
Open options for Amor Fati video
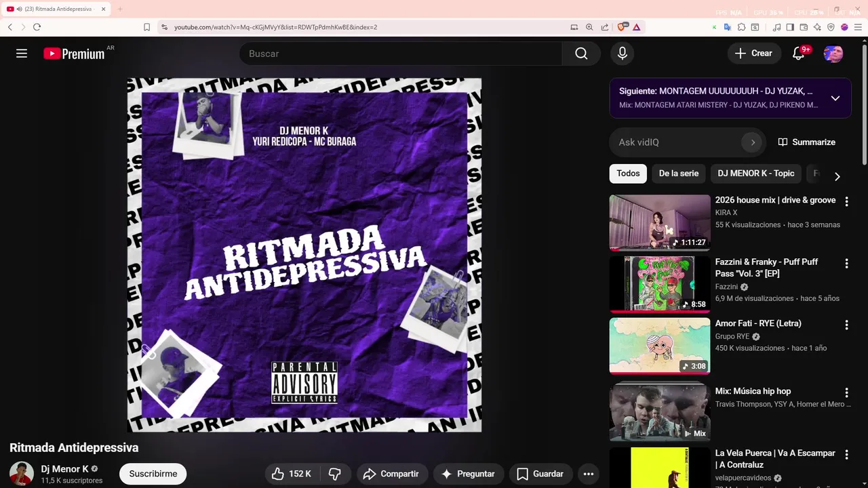(x=846, y=325)
